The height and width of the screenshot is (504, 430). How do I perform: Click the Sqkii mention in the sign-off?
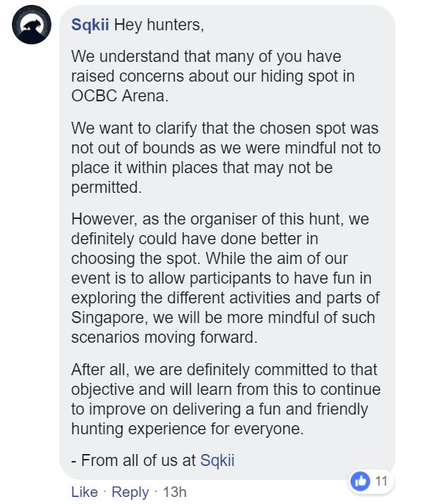click(x=217, y=461)
